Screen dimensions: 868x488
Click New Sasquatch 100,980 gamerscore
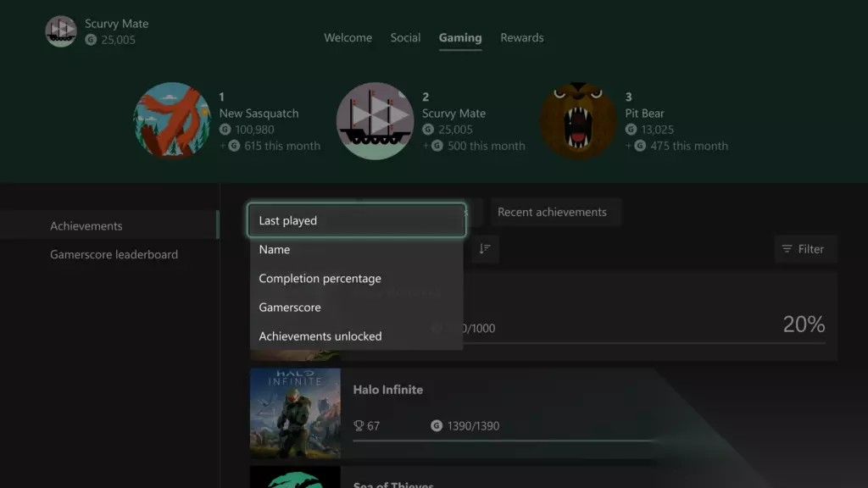[254, 130]
